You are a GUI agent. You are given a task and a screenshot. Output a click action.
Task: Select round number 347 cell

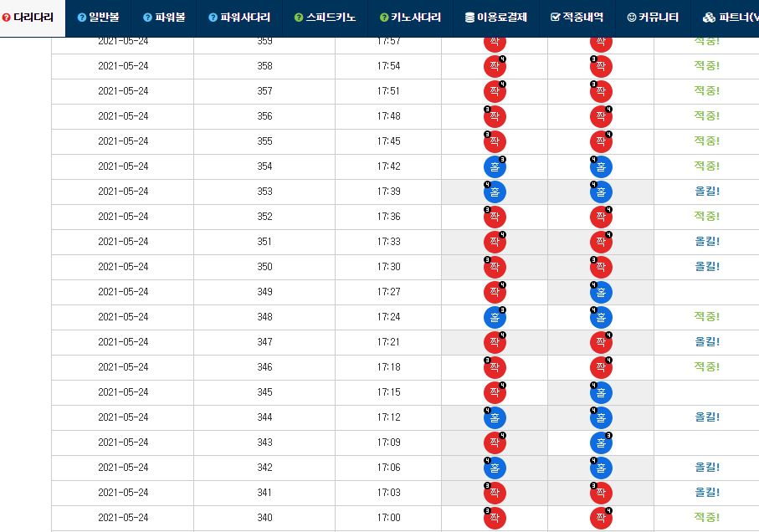pyautogui.click(x=264, y=342)
